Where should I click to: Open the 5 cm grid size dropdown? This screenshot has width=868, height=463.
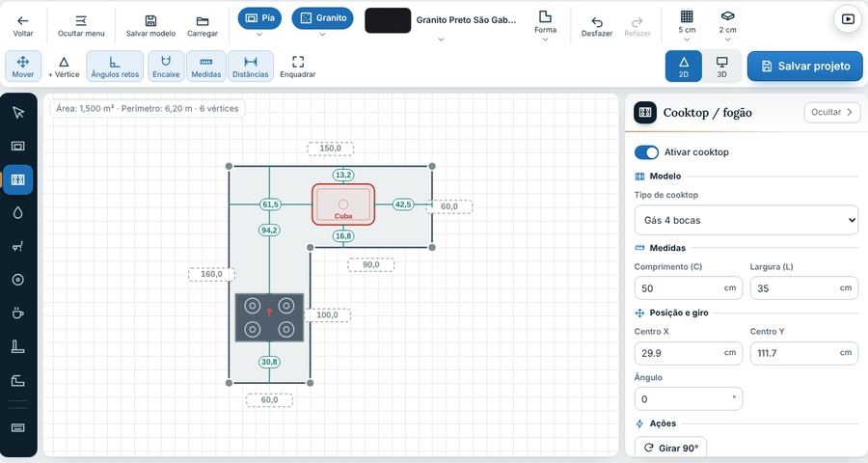(687, 25)
